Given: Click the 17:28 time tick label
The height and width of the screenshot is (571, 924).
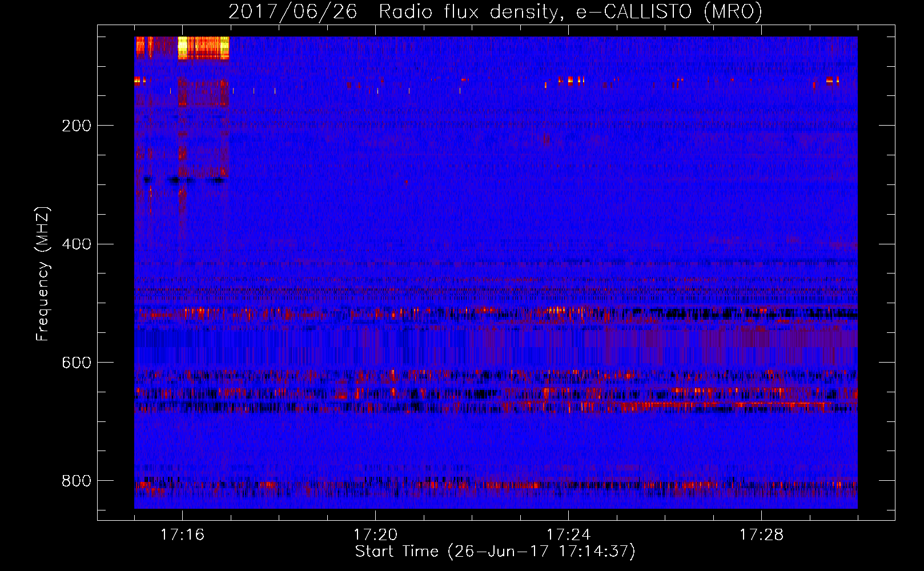Looking at the screenshot, I should [x=761, y=535].
